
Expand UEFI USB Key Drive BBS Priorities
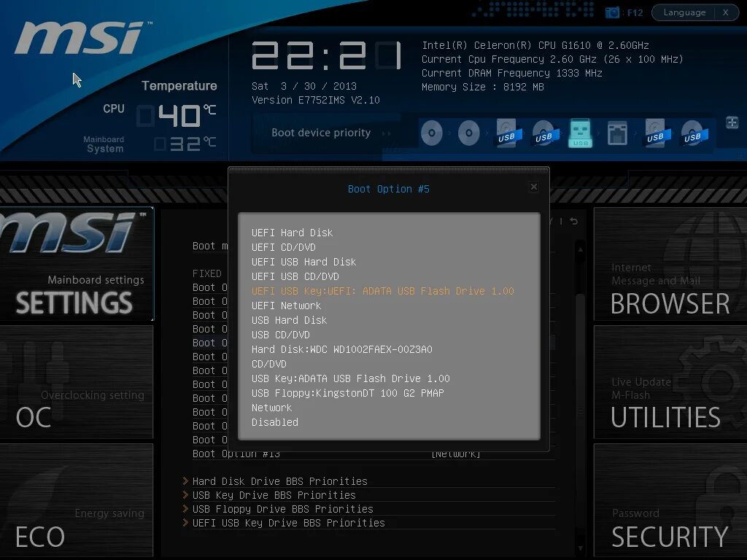pos(288,523)
